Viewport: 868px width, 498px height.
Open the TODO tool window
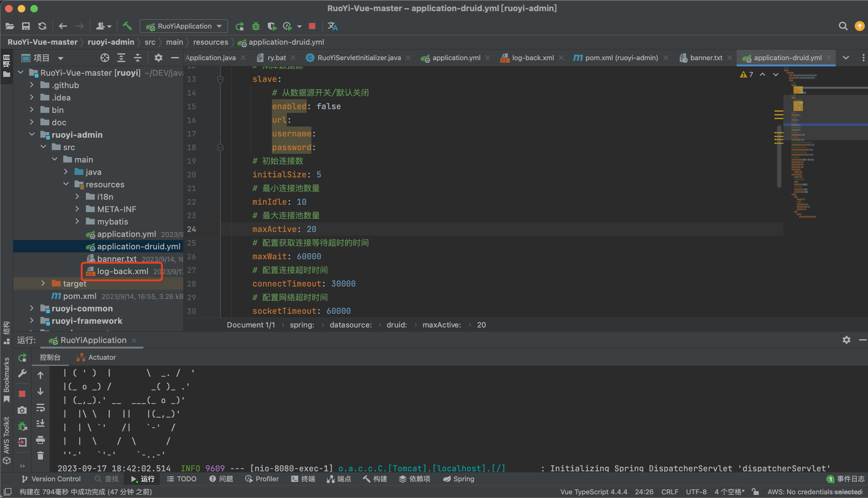182,479
